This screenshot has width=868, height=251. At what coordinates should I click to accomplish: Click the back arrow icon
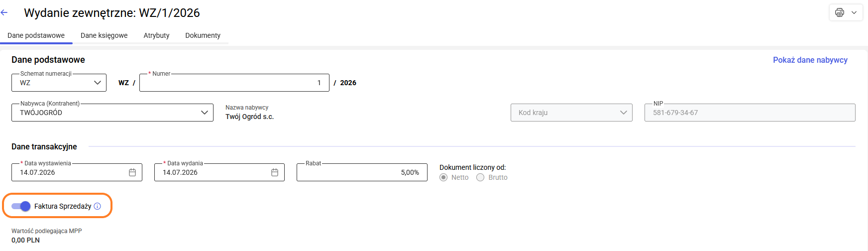point(4,12)
